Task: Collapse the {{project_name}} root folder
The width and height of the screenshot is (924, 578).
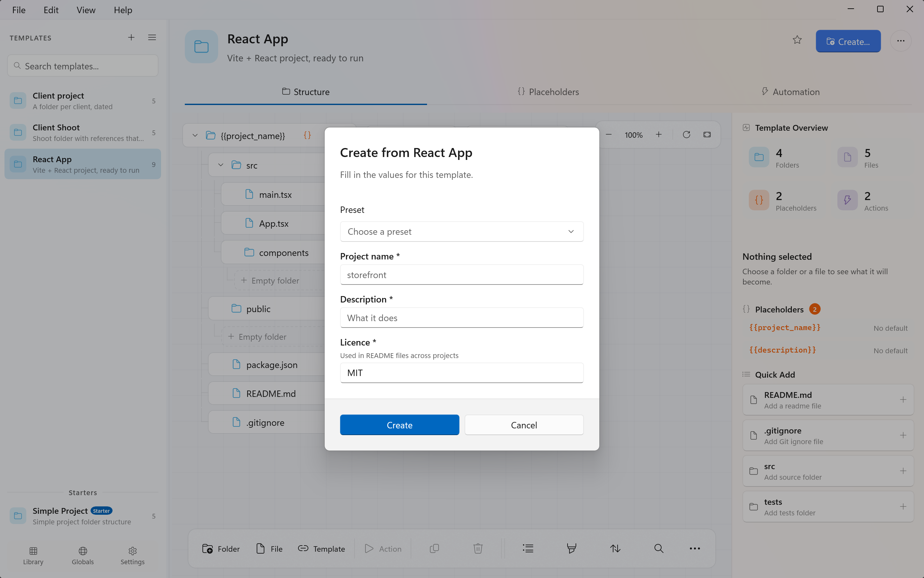Action: [x=195, y=135]
